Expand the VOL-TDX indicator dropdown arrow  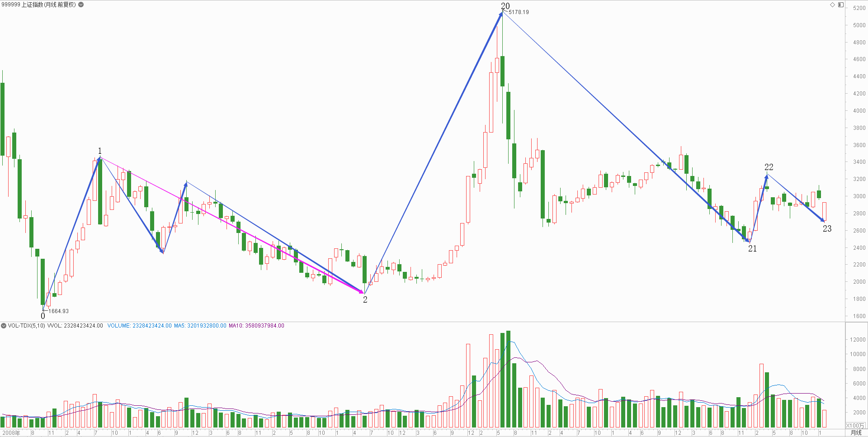[4, 326]
